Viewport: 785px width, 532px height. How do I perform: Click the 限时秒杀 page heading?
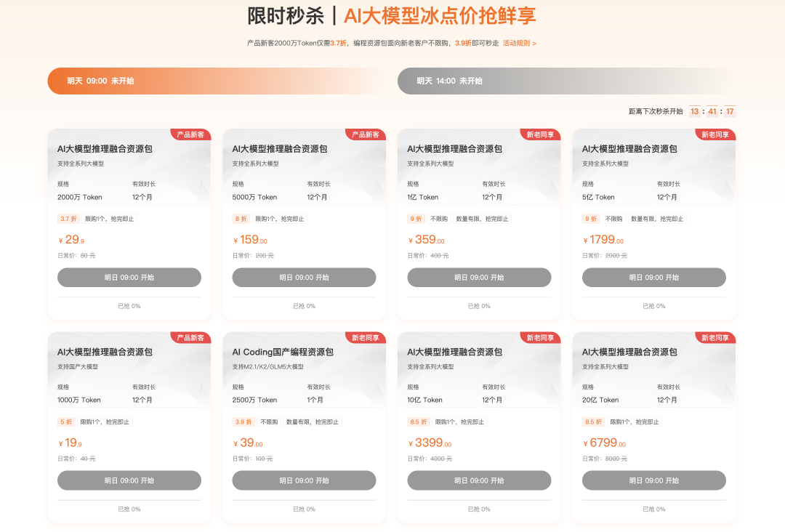[x=286, y=16]
